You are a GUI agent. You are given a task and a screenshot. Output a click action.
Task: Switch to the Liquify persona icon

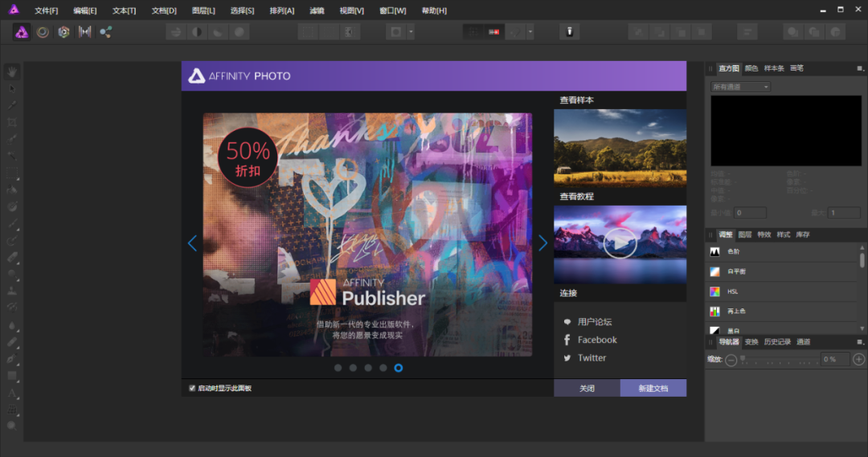coord(43,32)
